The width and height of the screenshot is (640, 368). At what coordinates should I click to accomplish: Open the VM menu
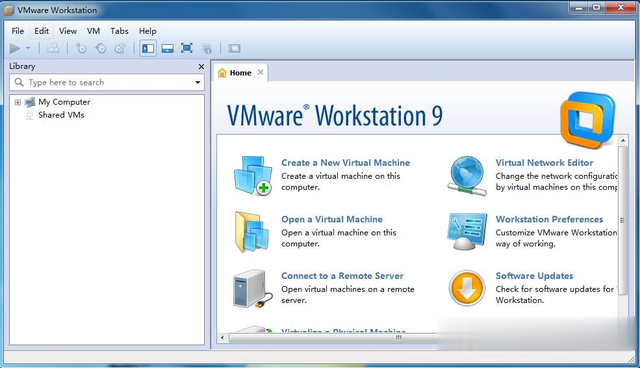(x=93, y=31)
